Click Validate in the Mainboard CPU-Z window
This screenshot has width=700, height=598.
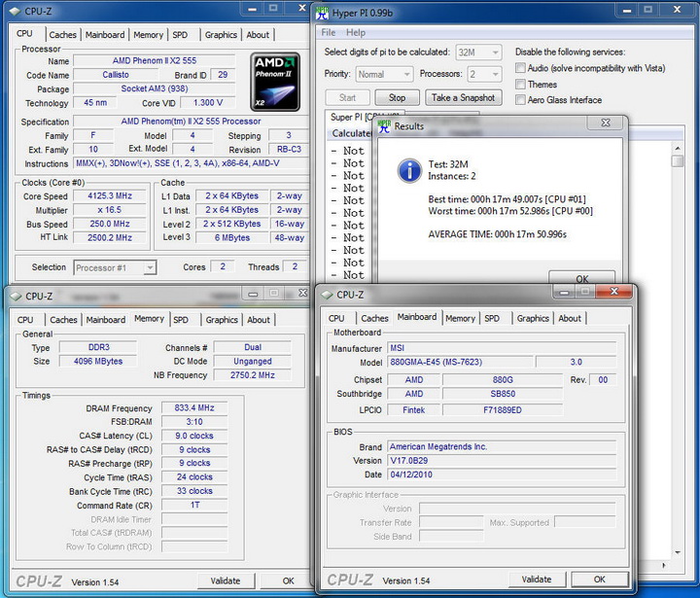pyautogui.click(x=537, y=580)
